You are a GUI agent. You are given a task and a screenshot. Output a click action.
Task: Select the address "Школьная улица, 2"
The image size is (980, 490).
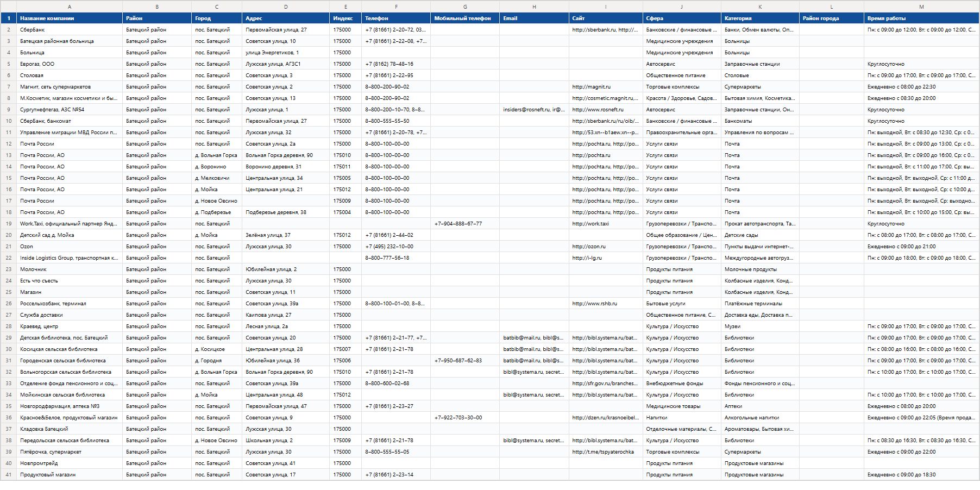coord(286,441)
